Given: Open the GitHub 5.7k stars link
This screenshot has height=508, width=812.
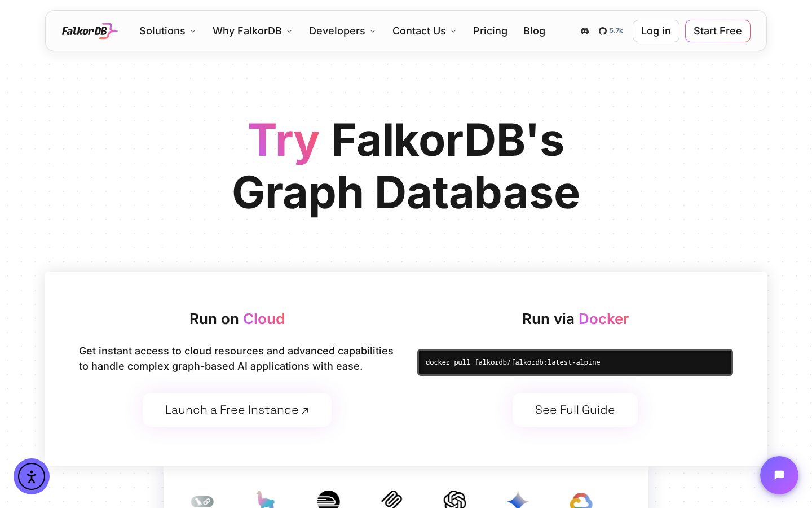Looking at the screenshot, I should [x=611, y=31].
